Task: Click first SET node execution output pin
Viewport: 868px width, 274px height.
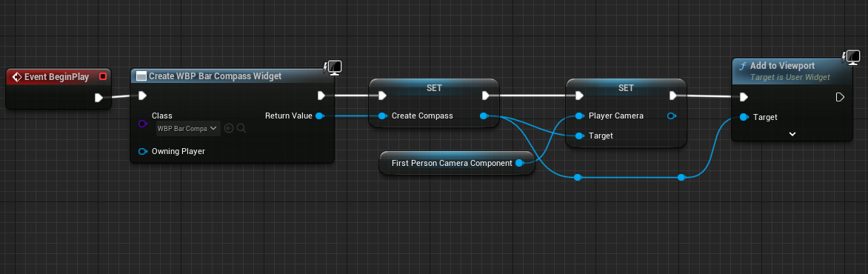Action: coord(486,96)
